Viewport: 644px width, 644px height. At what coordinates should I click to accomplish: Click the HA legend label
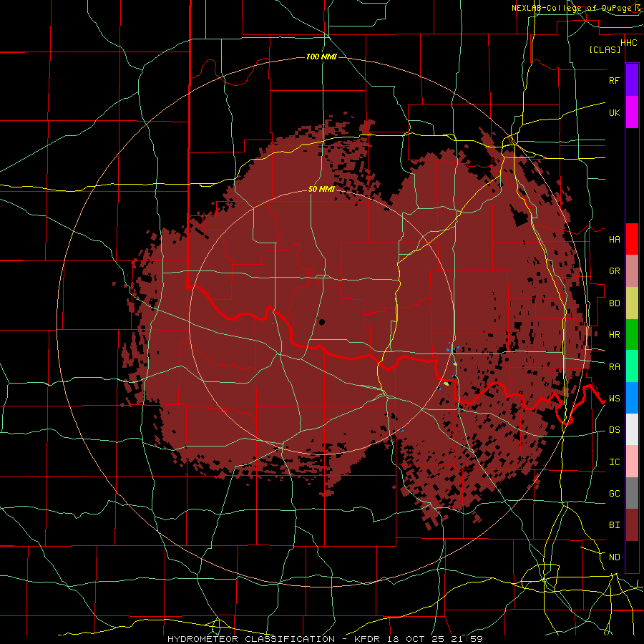point(614,240)
